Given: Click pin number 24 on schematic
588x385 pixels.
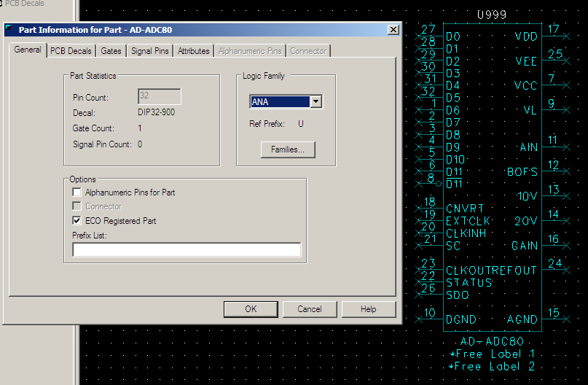Looking at the screenshot, I should (x=555, y=263).
